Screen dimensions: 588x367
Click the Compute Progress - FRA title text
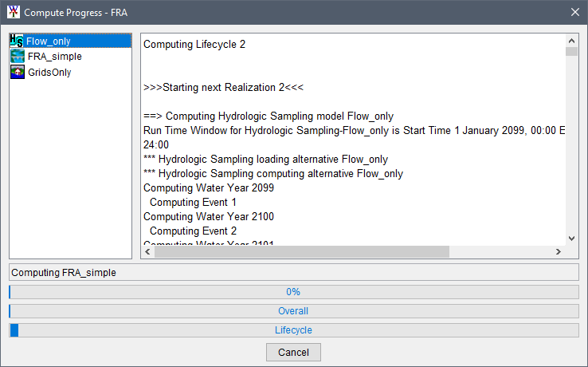click(76, 13)
